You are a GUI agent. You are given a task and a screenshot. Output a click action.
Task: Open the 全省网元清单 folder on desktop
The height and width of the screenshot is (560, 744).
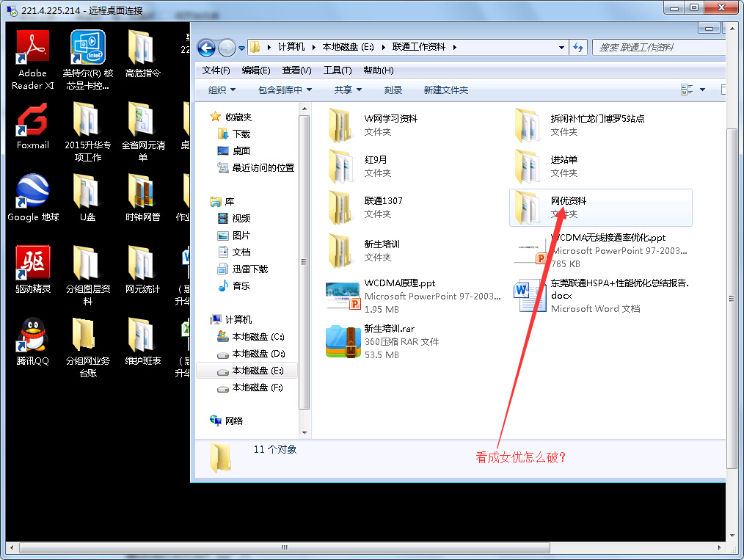[142, 132]
